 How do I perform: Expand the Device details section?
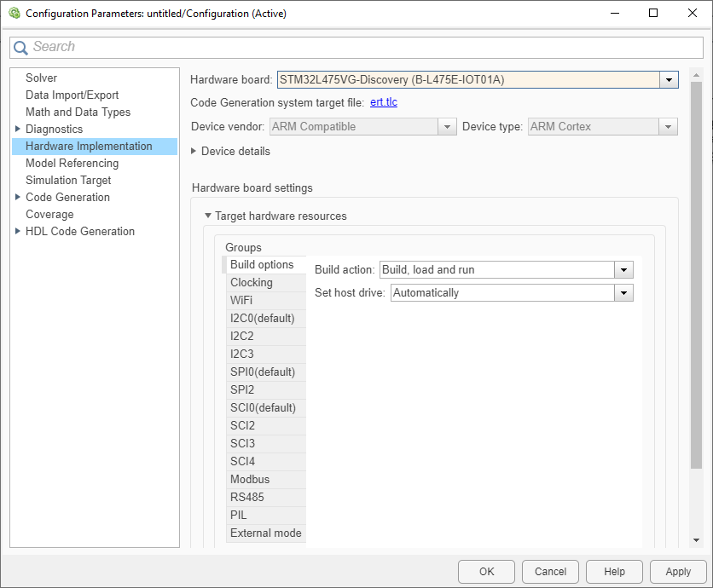(194, 151)
